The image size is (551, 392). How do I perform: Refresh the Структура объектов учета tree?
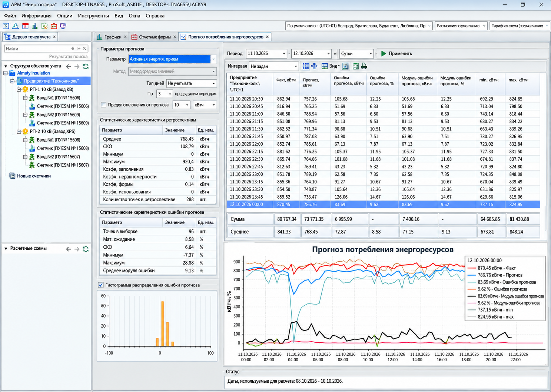[x=86, y=66]
